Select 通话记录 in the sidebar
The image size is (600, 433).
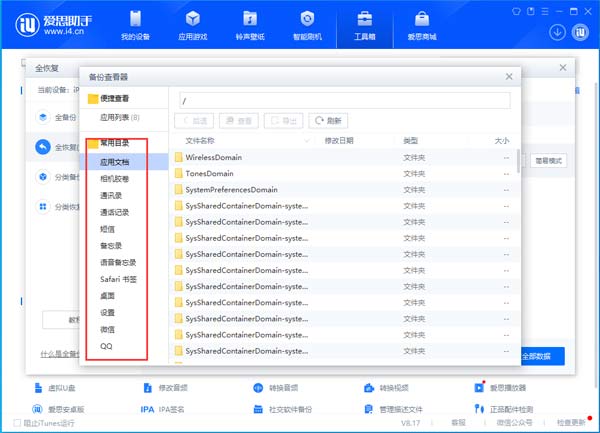pyautogui.click(x=114, y=212)
